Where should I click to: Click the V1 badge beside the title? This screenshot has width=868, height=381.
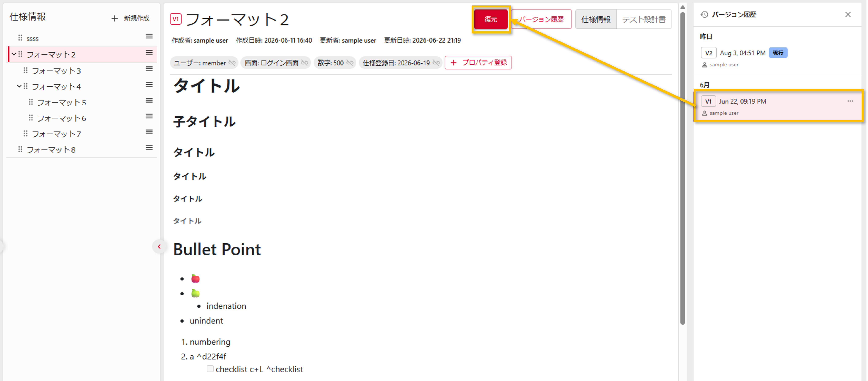tap(176, 19)
